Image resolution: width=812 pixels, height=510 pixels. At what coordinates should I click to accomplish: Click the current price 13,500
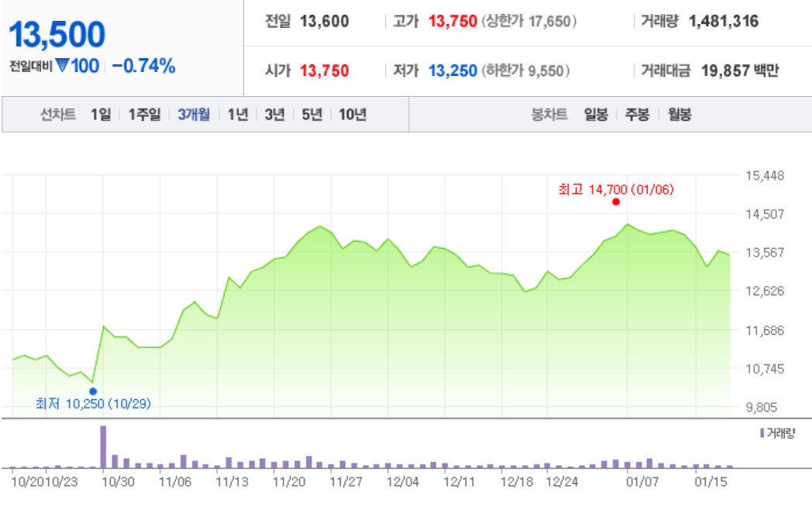coord(57,35)
